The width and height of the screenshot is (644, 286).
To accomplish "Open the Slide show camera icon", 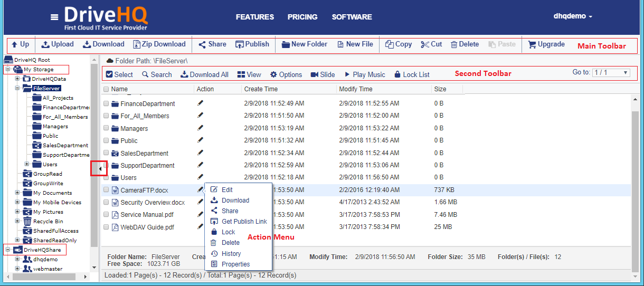I will (315, 74).
